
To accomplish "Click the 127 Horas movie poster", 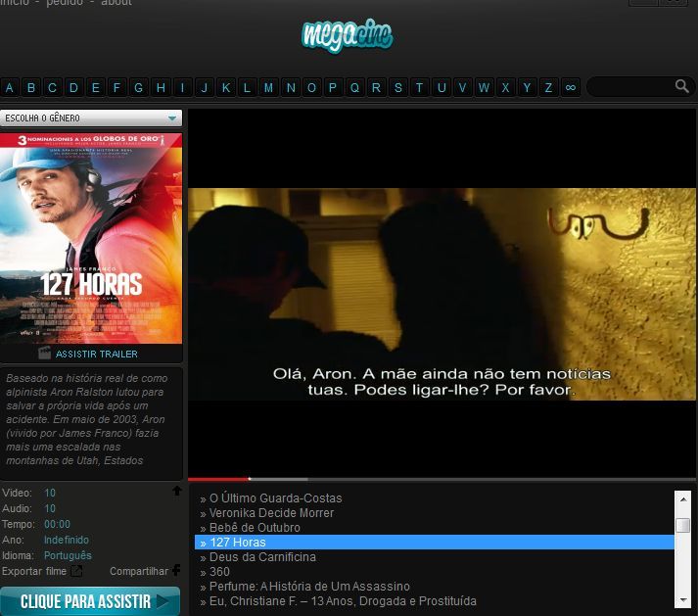I will tap(91, 238).
